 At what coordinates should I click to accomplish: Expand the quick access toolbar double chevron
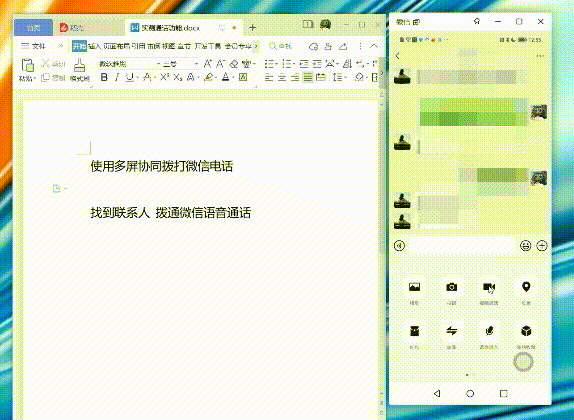click(x=61, y=46)
